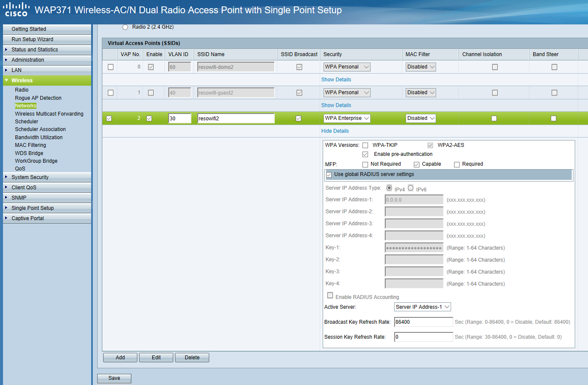Toggle MFP Capable checkbox

(417, 164)
